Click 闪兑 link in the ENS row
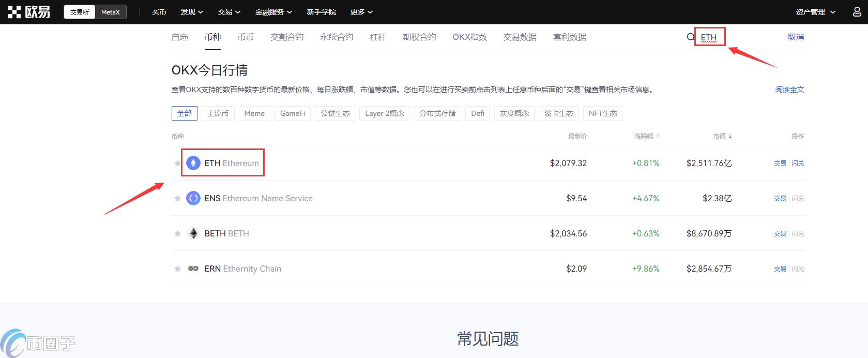The height and width of the screenshot is (358, 868). 798,199
